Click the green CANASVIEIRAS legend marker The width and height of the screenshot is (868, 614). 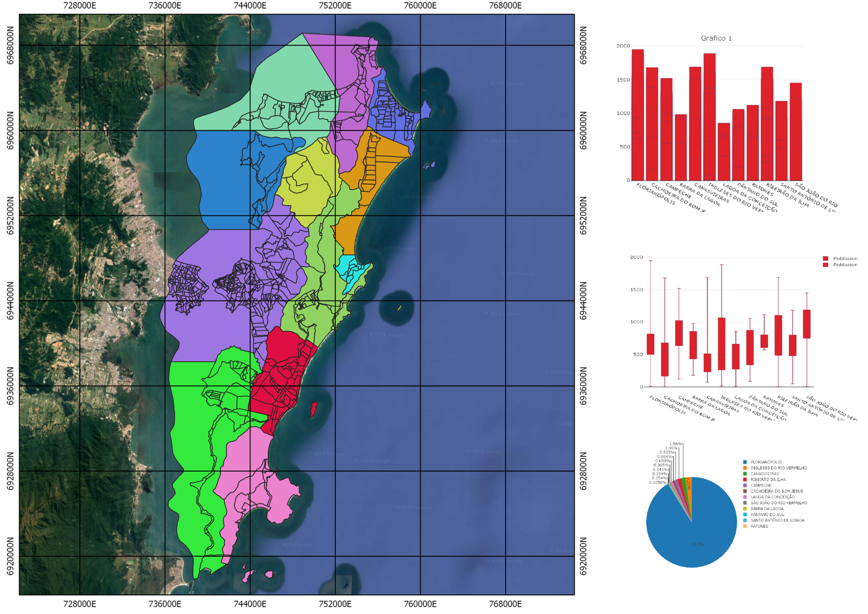(x=745, y=473)
